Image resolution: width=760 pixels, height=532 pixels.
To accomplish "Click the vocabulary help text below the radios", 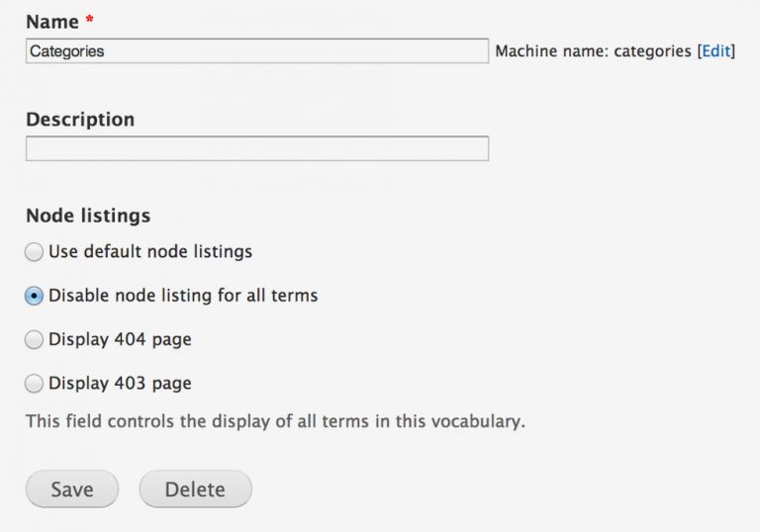I will coord(275,421).
